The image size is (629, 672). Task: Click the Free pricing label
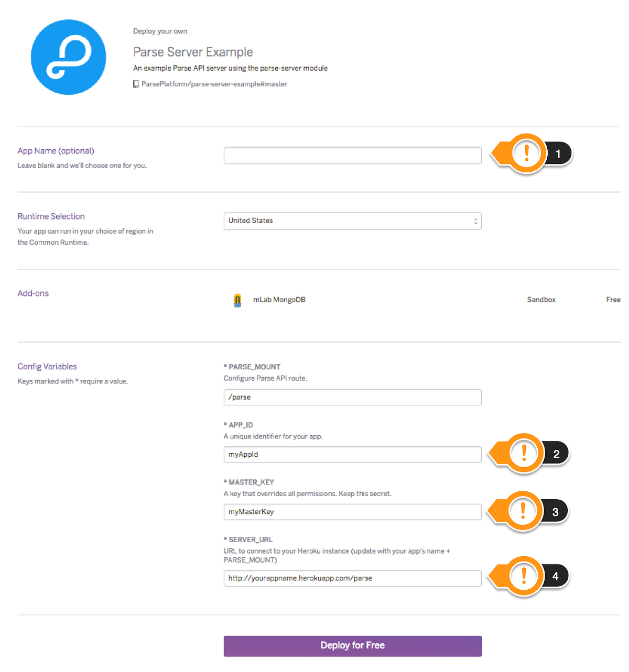click(x=613, y=300)
